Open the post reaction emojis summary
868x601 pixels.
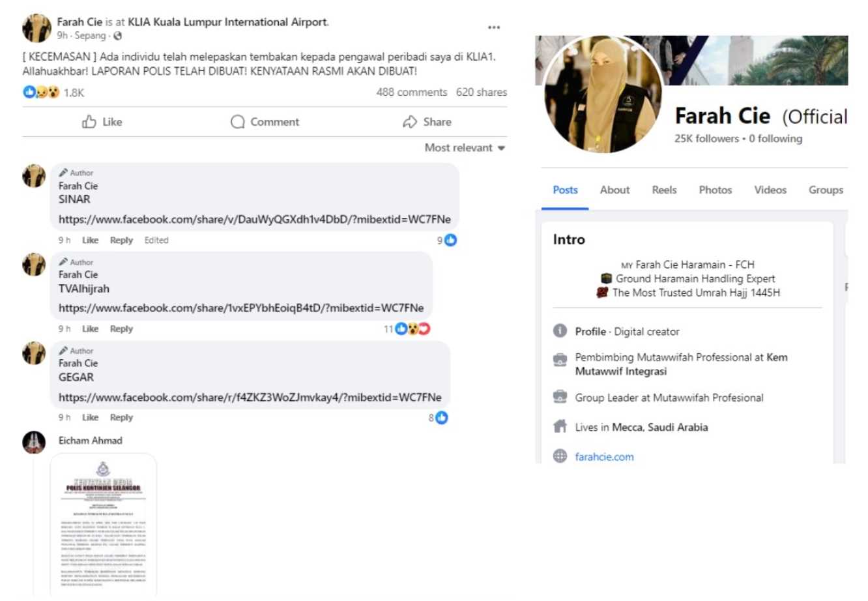pos(41,93)
